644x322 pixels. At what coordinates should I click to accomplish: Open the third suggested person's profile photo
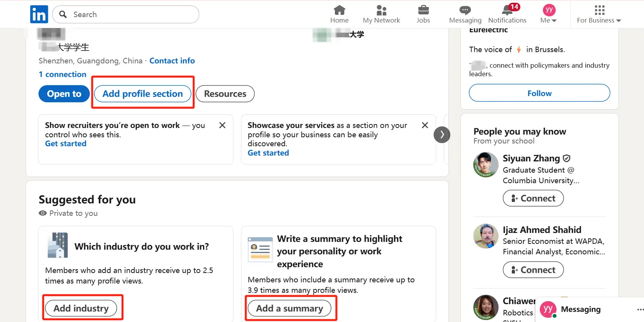pos(486,307)
